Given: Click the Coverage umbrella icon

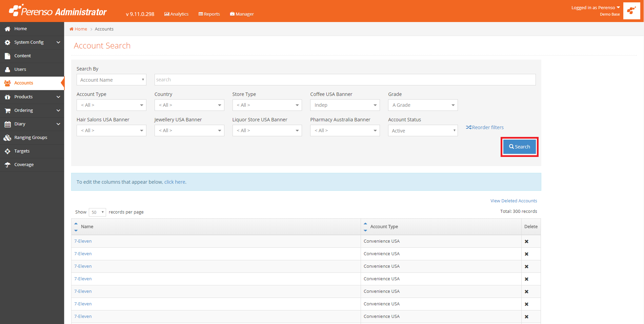Looking at the screenshot, I should (x=7, y=165).
